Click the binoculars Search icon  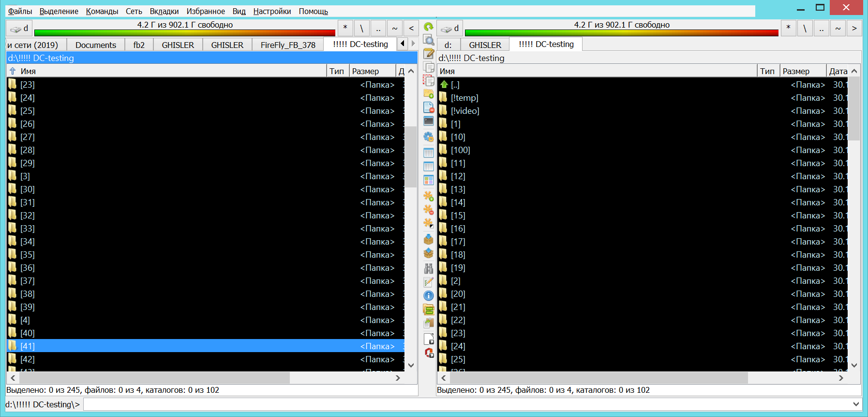[429, 268]
